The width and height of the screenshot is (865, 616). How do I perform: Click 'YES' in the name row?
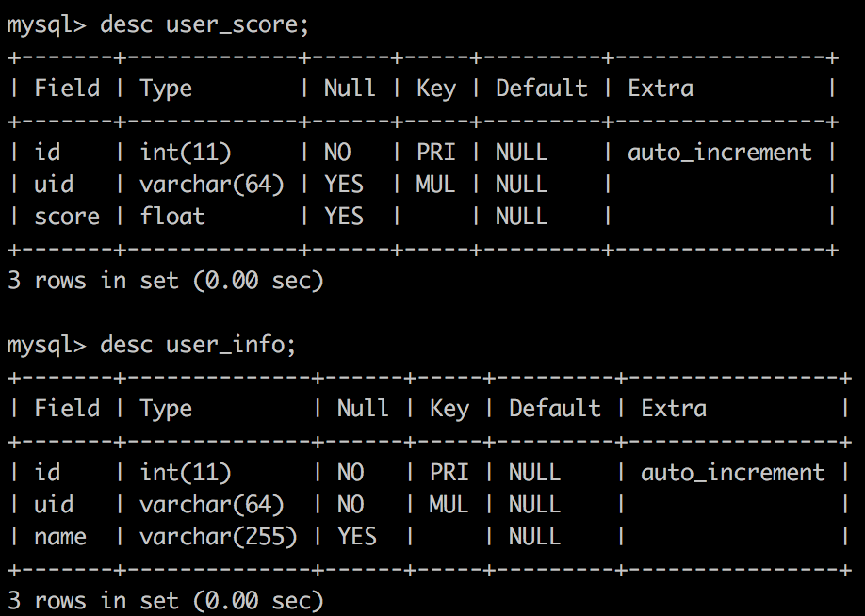click(x=356, y=537)
